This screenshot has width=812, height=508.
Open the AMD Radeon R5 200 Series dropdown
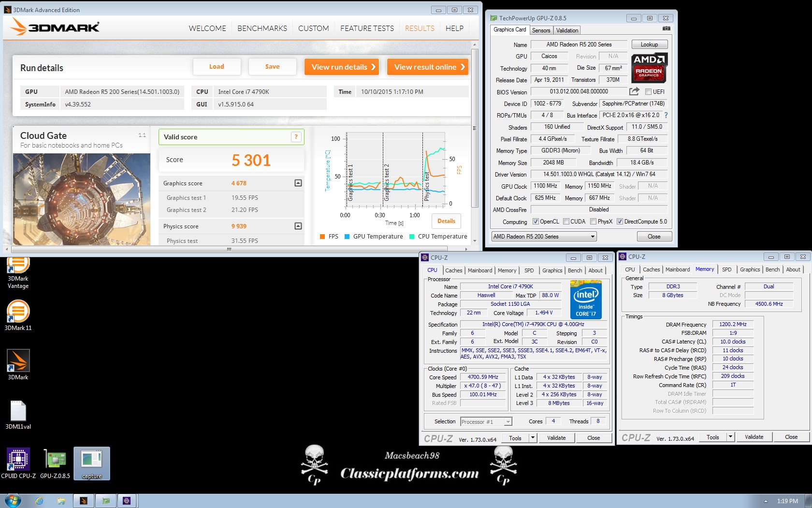pyautogui.click(x=544, y=237)
